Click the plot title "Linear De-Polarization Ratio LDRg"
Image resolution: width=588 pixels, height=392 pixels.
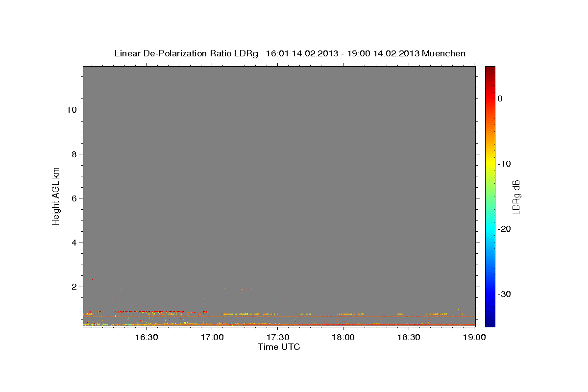(186, 53)
